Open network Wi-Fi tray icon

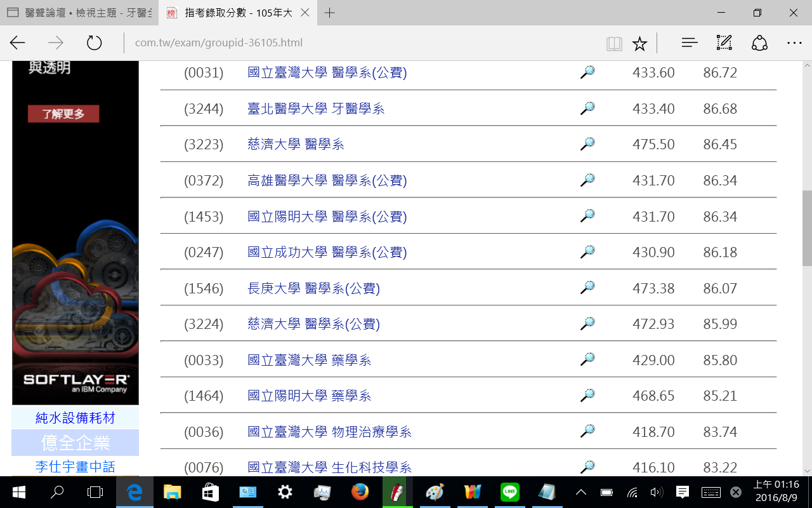(x=632, y=492)
